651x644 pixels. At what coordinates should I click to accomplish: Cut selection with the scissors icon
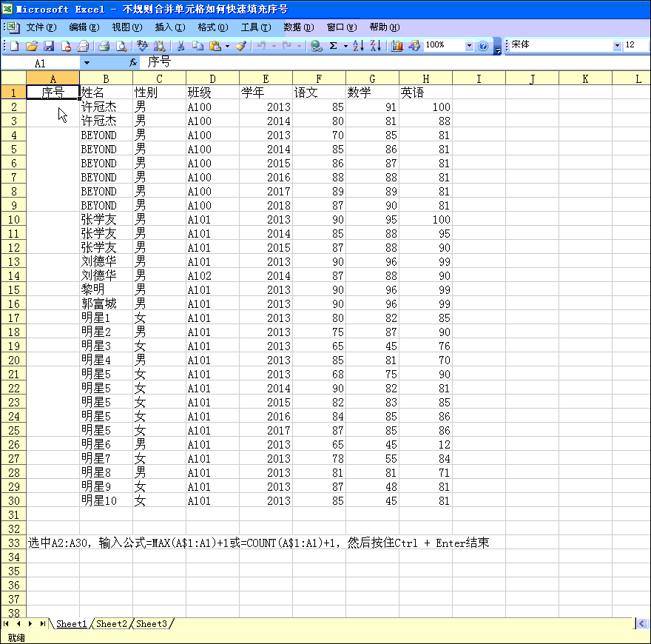(x=180, y=46)
